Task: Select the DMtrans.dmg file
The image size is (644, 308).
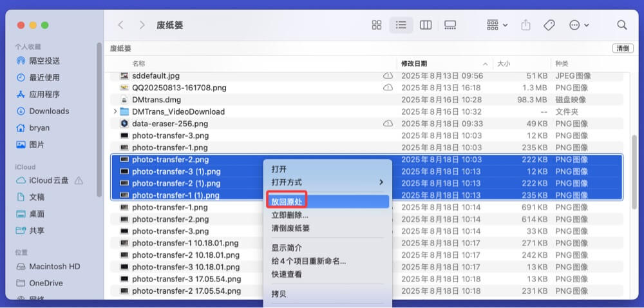Action: click(156, 100)
